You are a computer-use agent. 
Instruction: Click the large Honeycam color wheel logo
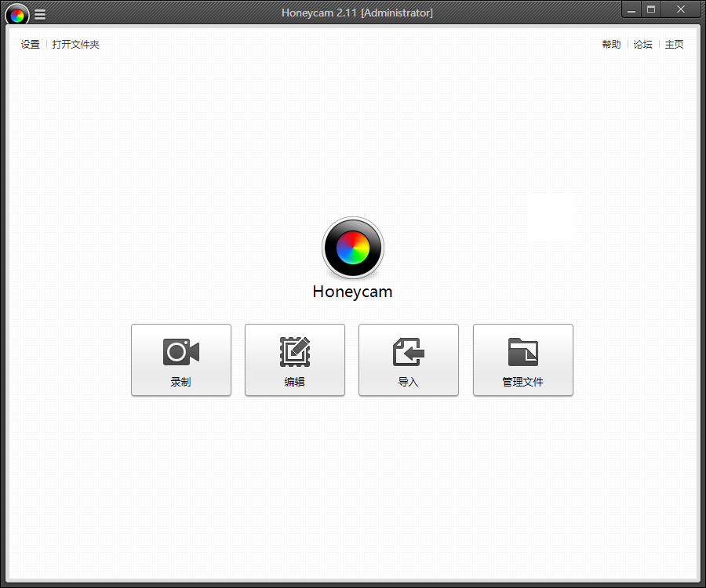pos(353,248)
